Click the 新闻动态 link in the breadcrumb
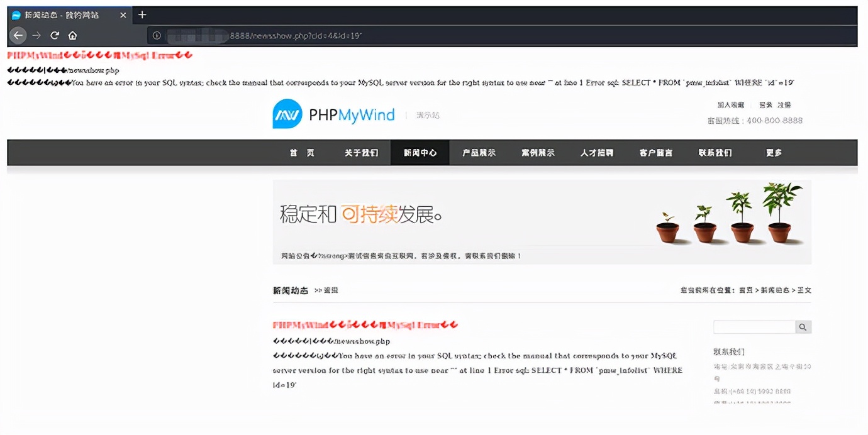This screenshot has width=868, height=435. (x=775, y=290)
